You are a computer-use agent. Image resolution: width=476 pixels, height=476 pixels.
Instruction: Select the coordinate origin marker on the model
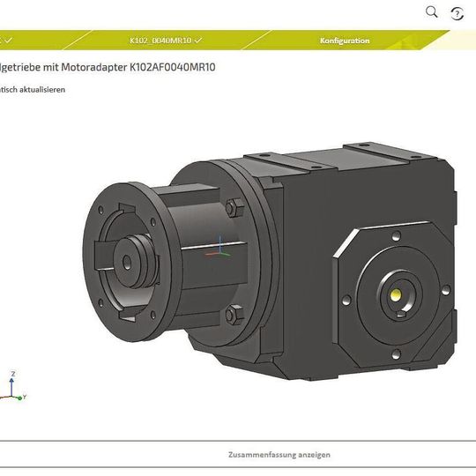click(x=219, y=248)
